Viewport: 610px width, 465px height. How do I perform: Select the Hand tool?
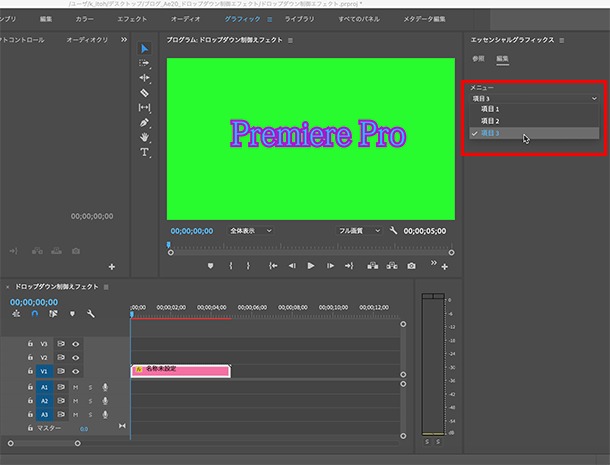point(144,137)
